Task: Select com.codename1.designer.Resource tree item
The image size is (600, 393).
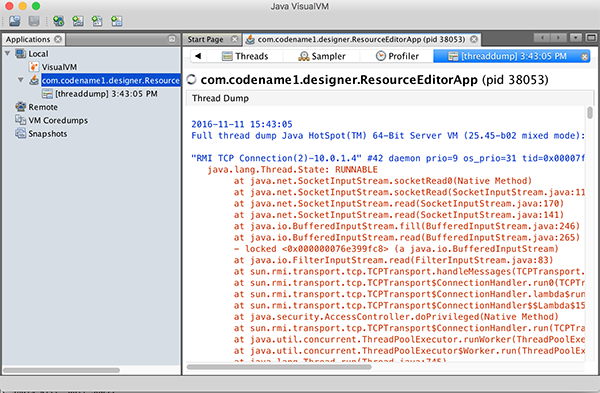Action: coord(111,80)
